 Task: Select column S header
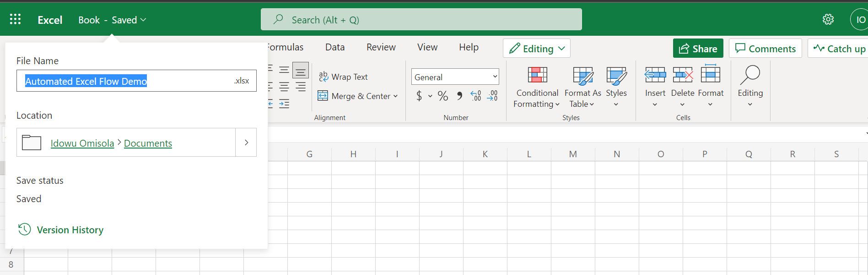[836, 154]
